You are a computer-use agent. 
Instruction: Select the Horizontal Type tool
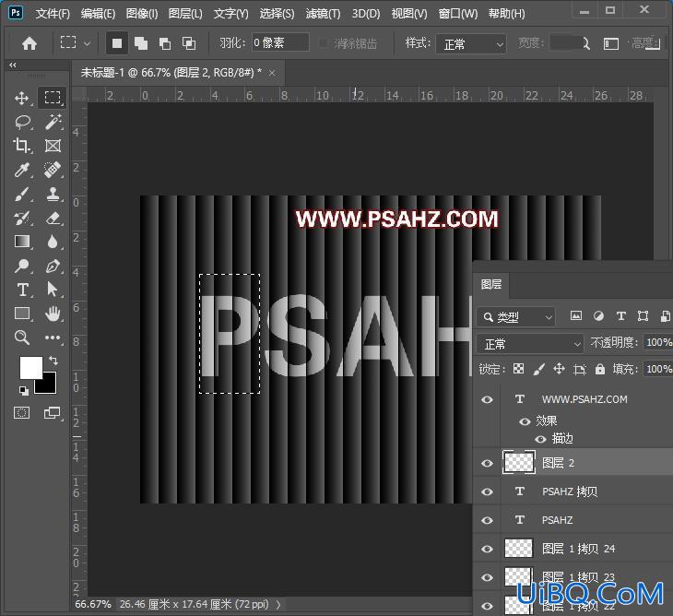22,290
